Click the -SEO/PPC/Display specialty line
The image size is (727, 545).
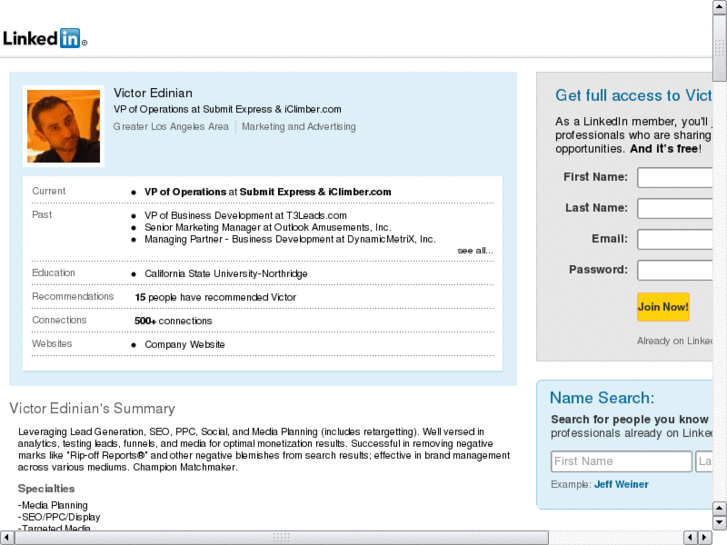pos(59,517)
